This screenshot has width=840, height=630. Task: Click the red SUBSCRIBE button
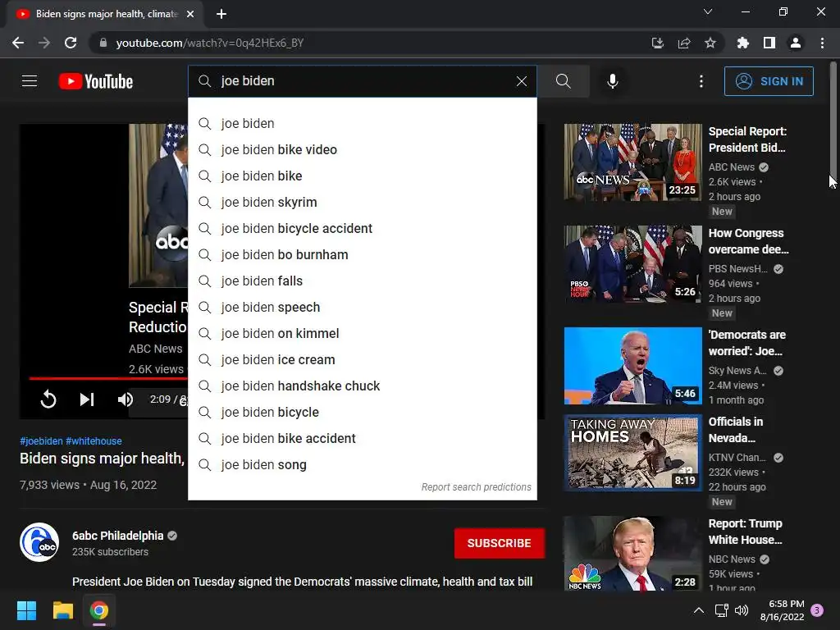pyautogui.click(x=500, y=543)
